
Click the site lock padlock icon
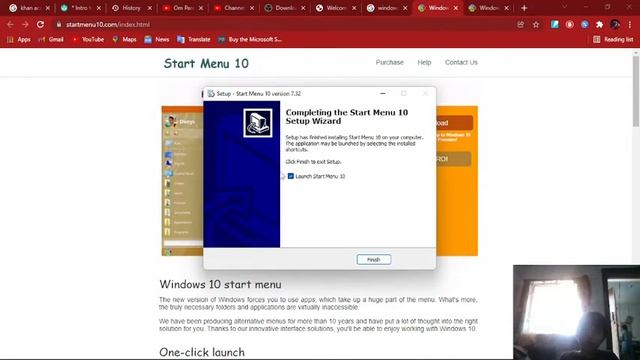click(x=59, y=24)
